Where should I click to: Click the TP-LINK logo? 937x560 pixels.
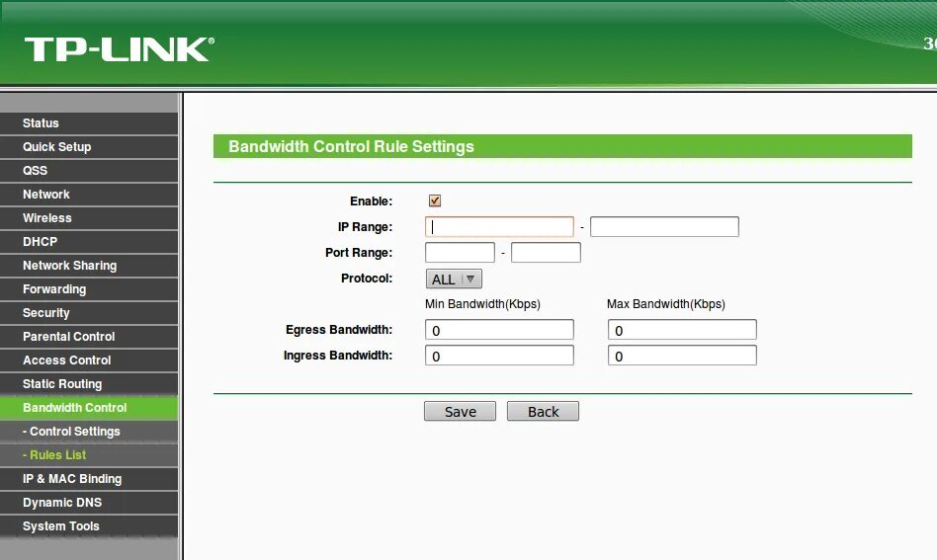(120, 49)
